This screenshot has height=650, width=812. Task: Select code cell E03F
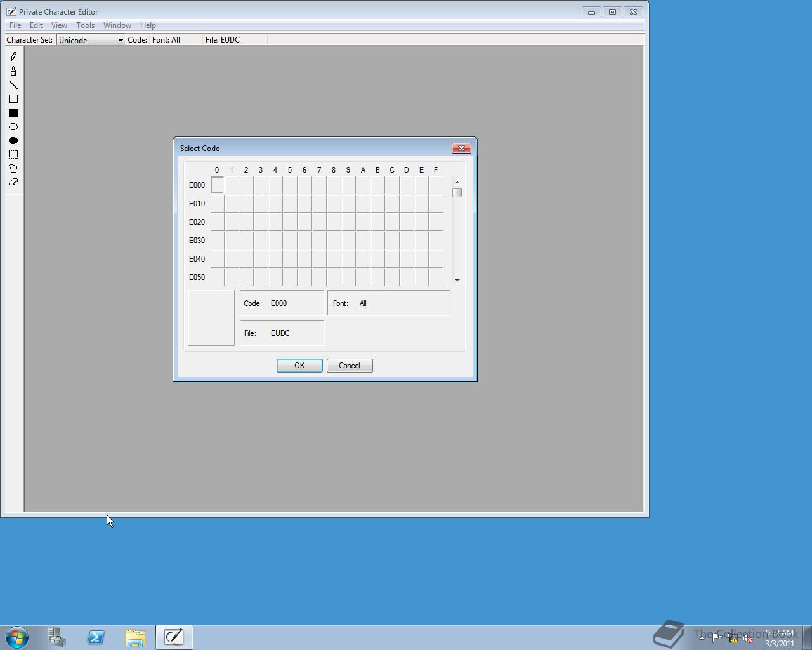(436, 241)
